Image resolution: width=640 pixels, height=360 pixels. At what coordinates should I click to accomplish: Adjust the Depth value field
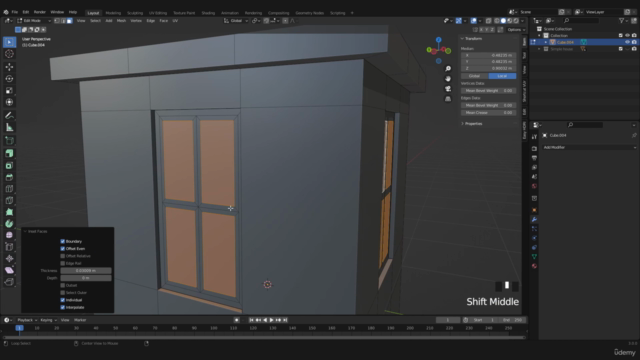tap(86, 278)
